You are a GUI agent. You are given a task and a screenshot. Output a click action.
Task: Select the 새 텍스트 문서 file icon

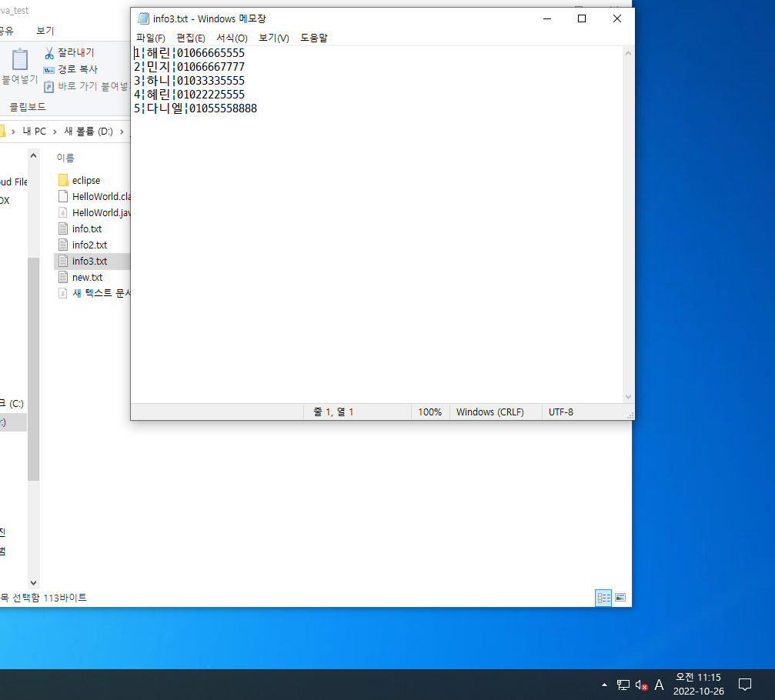[63, 293]
